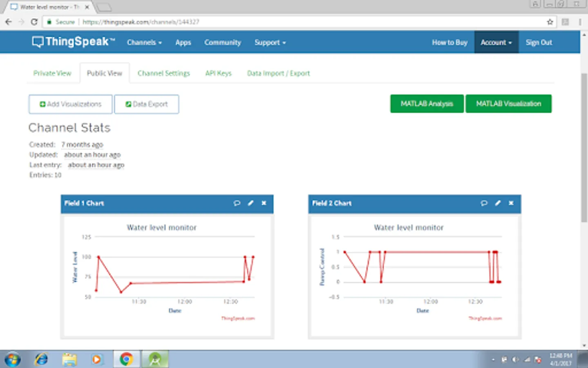Edit Field 1 Chart with pencil icon
Screen dimensions: 588x368
251,203
